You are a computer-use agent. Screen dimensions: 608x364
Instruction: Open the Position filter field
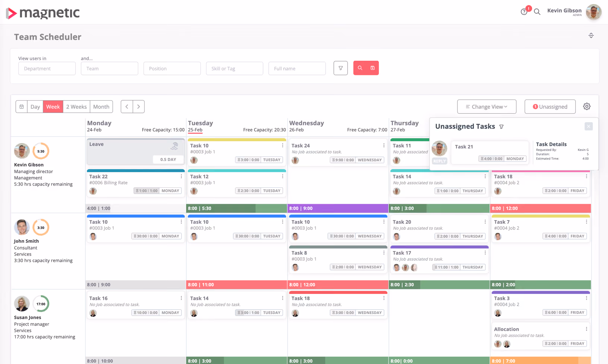coord(172,69)
